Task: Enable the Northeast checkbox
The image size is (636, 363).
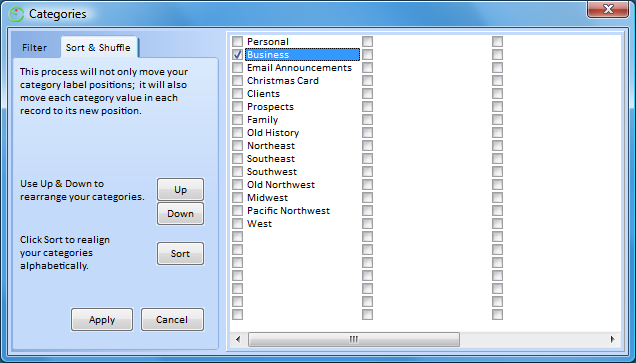Action: click(237, 146)
